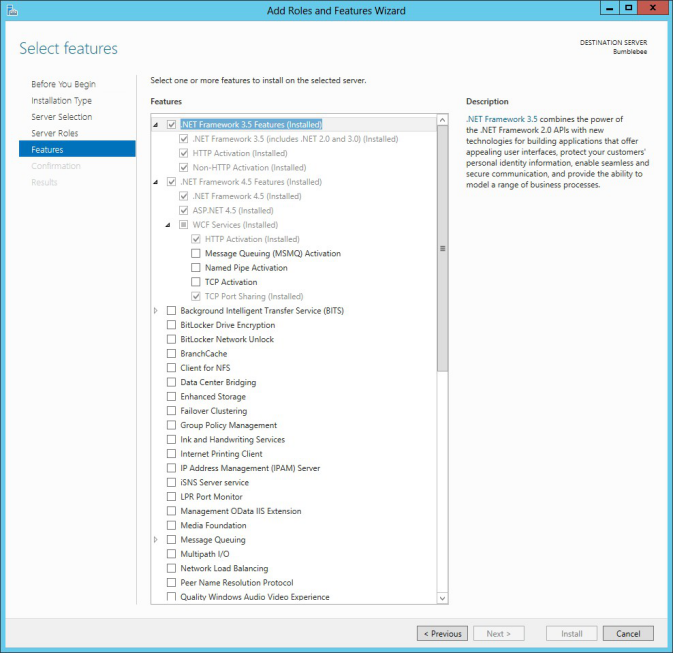The image size is (674, 654).
Task: Close the wizard with the red X
Action: coord(653,8)
